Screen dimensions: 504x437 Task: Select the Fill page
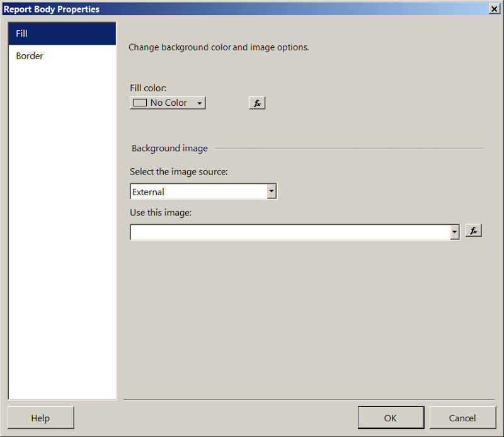[21, 33]
